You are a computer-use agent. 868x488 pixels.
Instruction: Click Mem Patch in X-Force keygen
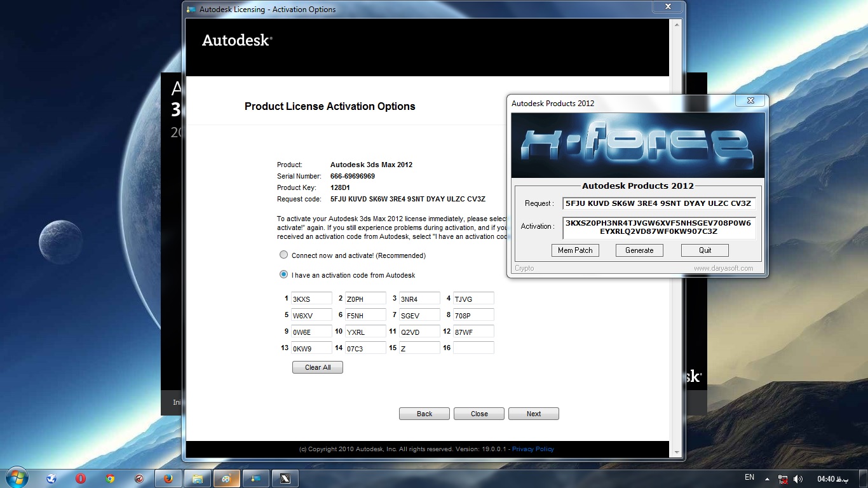(575, 250)
